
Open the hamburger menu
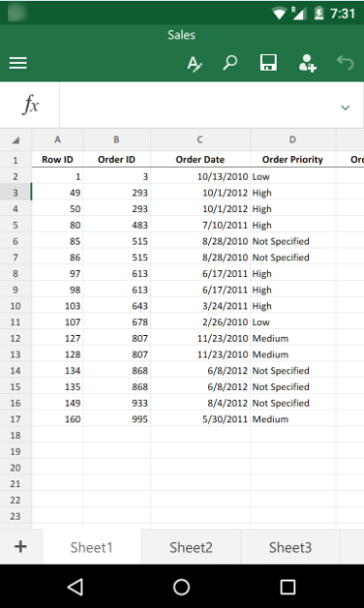[x=18, y=63]
